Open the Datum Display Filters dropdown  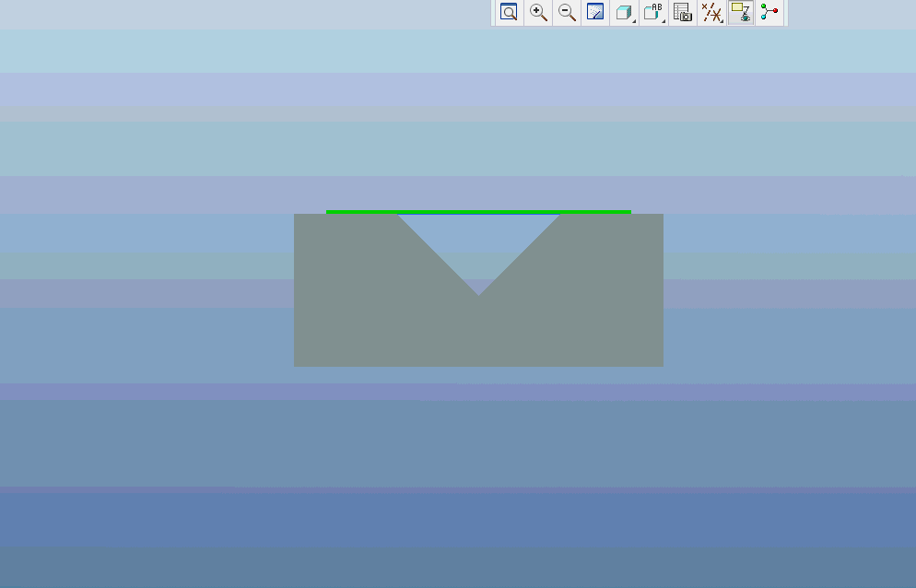pos(711,12)
